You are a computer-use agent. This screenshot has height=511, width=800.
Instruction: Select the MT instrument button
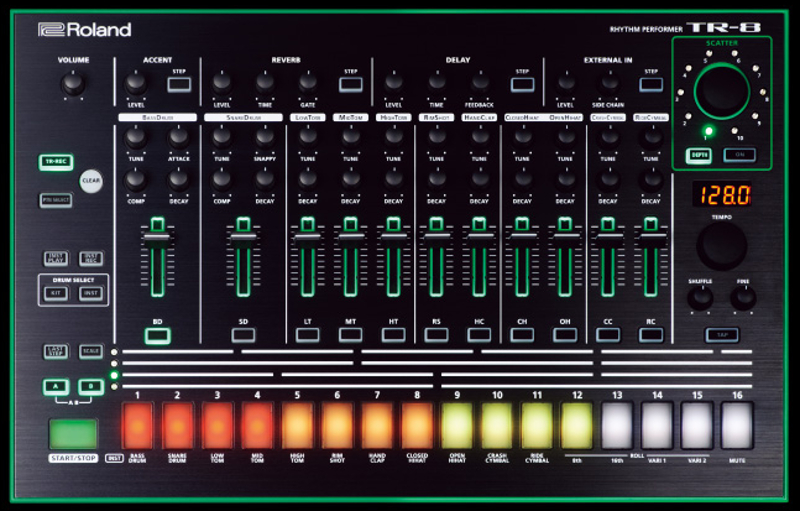[351, 335]
